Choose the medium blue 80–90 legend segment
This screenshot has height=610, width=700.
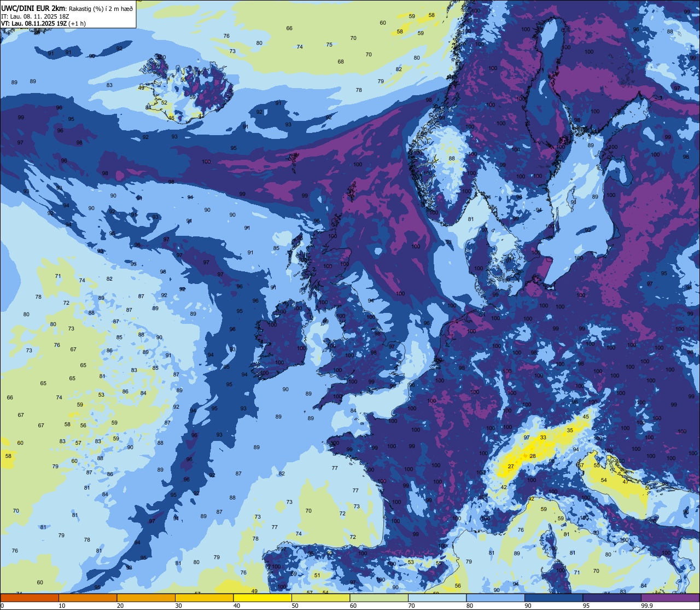point(495,597)
